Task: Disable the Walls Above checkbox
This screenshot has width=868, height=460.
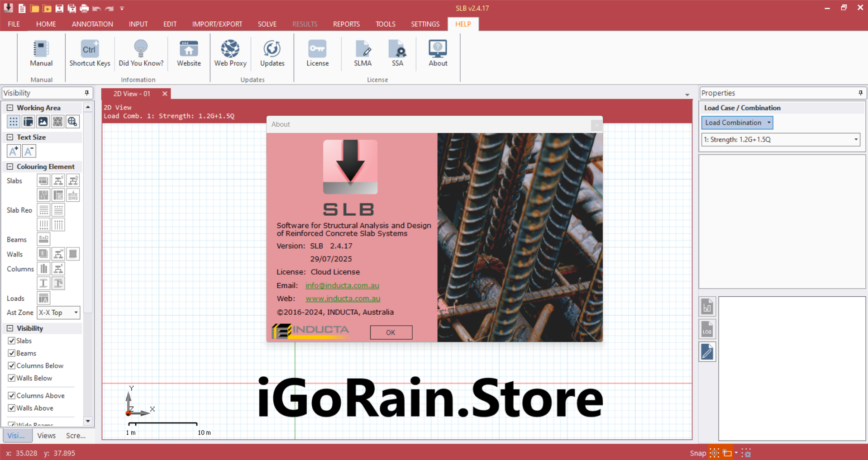Action: click(12, 408)
